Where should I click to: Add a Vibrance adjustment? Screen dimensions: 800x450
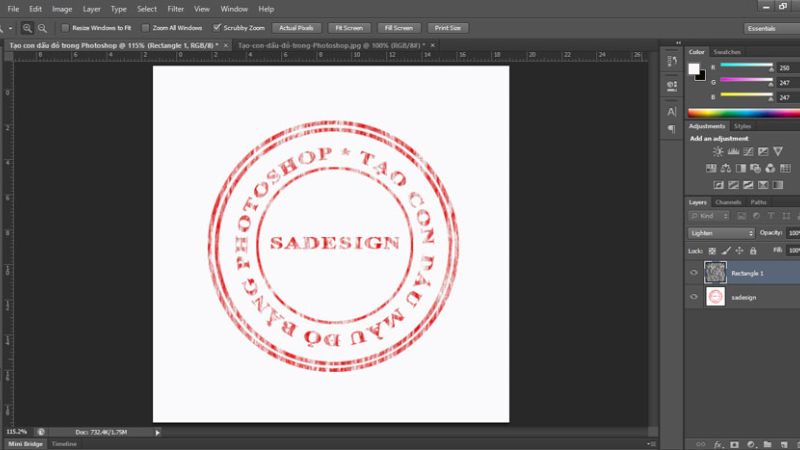[x=778, y=152]
